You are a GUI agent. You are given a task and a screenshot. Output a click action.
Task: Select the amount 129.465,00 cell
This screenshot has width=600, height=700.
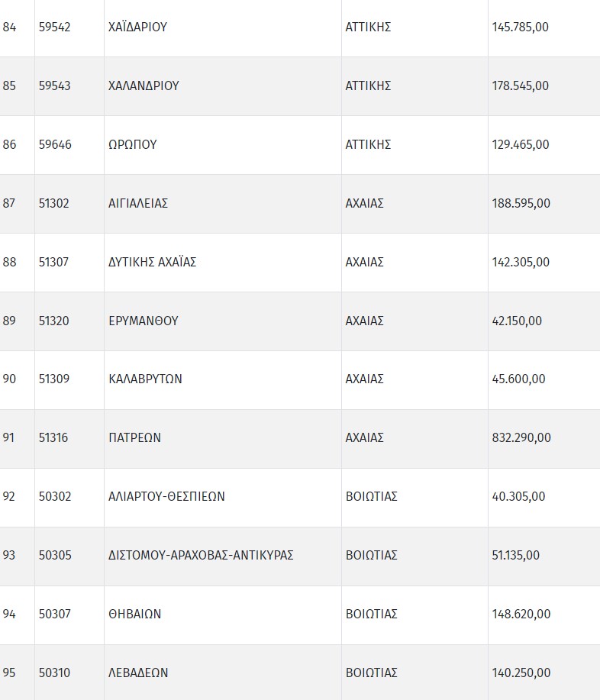pyautogui.click(x=521, y=144)
